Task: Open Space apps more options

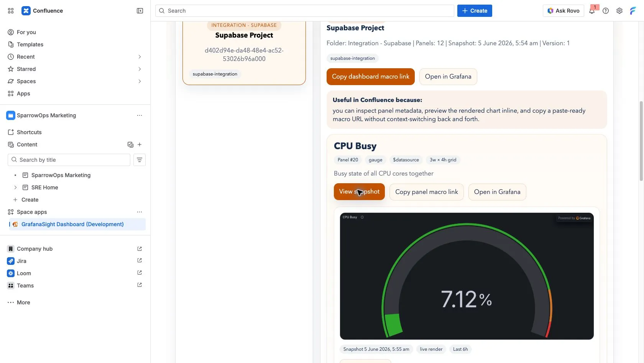Action: tap(140, 212)
